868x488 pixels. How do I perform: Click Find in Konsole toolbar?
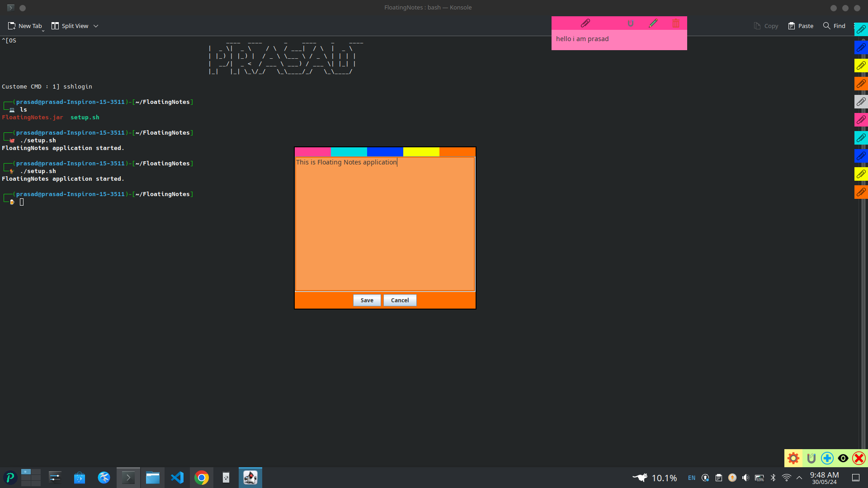point(834,26)
